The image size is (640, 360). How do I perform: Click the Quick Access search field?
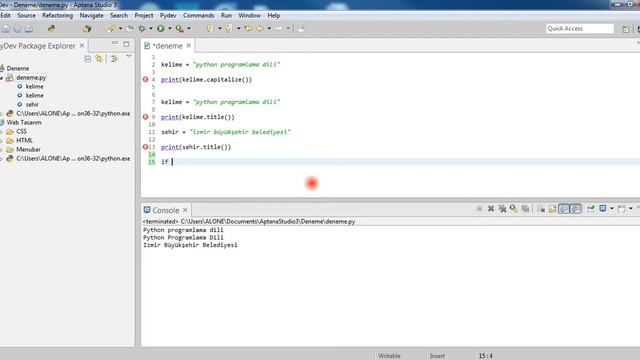(x=580, y=29)
